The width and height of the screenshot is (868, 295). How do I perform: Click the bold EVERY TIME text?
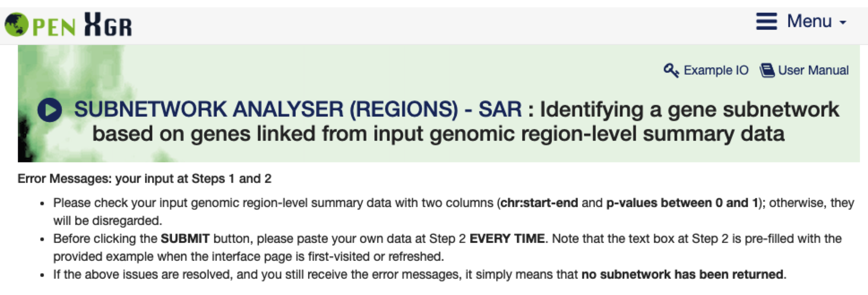click(507, 239)
